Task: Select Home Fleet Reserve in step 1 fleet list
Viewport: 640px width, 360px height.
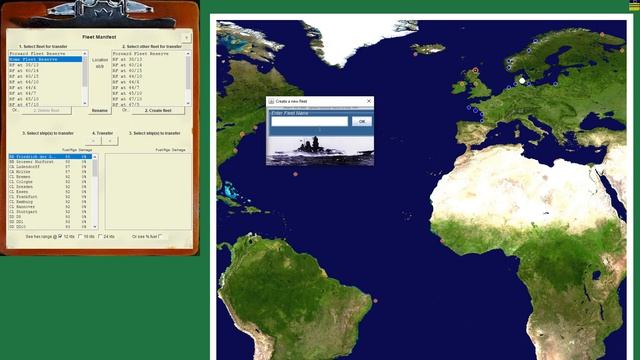Action: 45,59
